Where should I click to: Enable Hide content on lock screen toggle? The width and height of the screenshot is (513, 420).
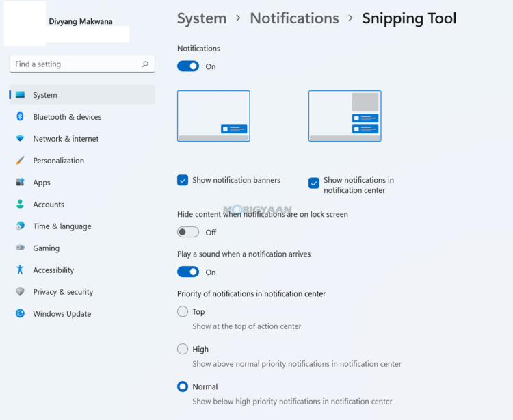pyautogui.click(x=188, y=232)
